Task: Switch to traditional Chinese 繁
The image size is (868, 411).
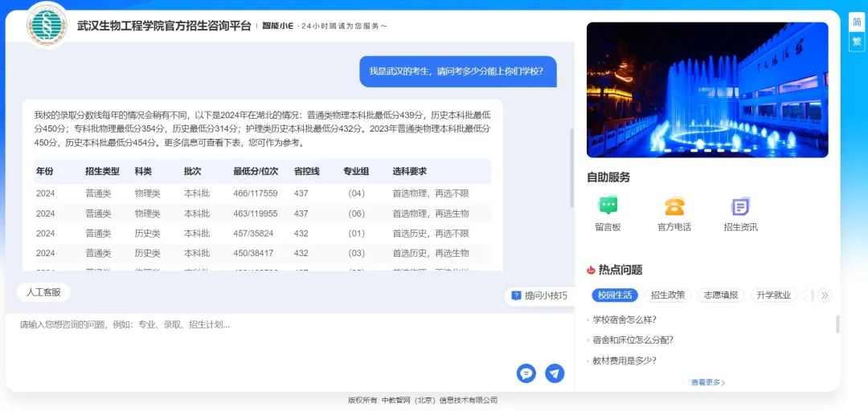Action: 857,41
